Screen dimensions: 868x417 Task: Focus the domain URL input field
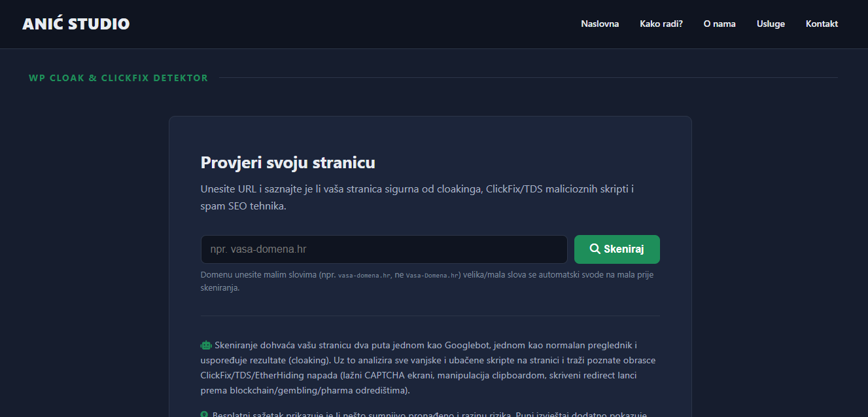point(384,249)
